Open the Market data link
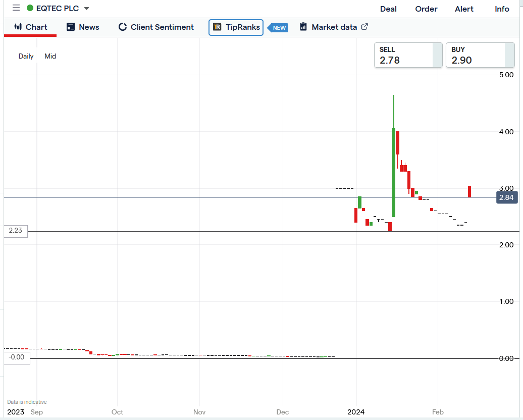The height and width of the screenshot is (420, 523). (x=334, y=27)
